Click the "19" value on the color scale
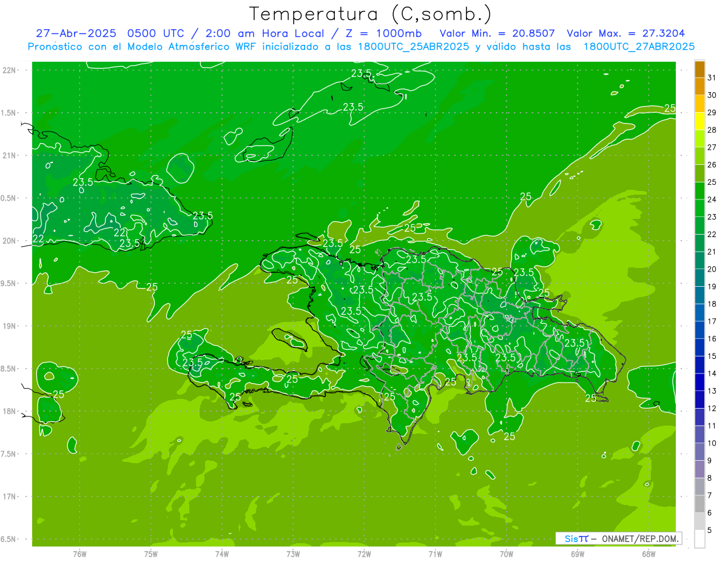This screenshot has width=728, height=562. click(x=712, y=286)
